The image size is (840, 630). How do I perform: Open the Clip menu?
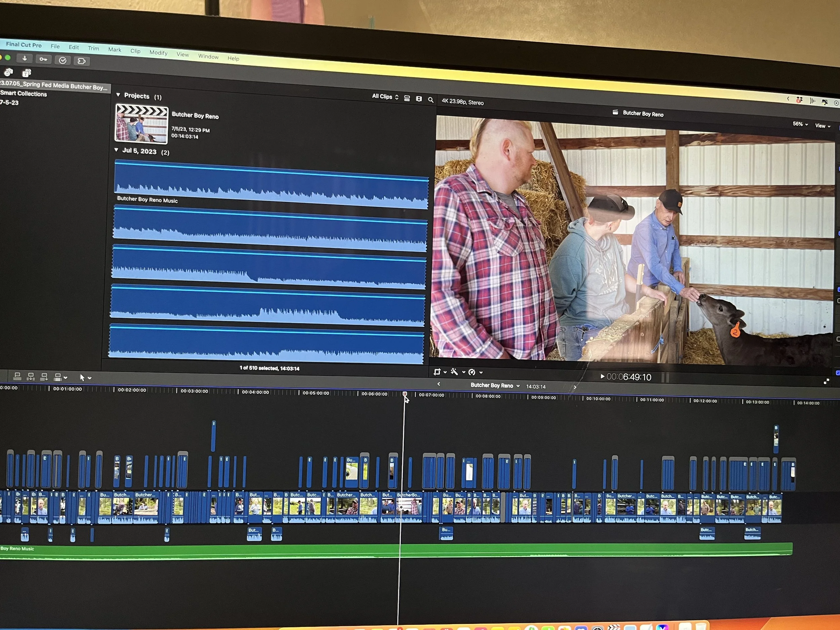tap(135, 51)
